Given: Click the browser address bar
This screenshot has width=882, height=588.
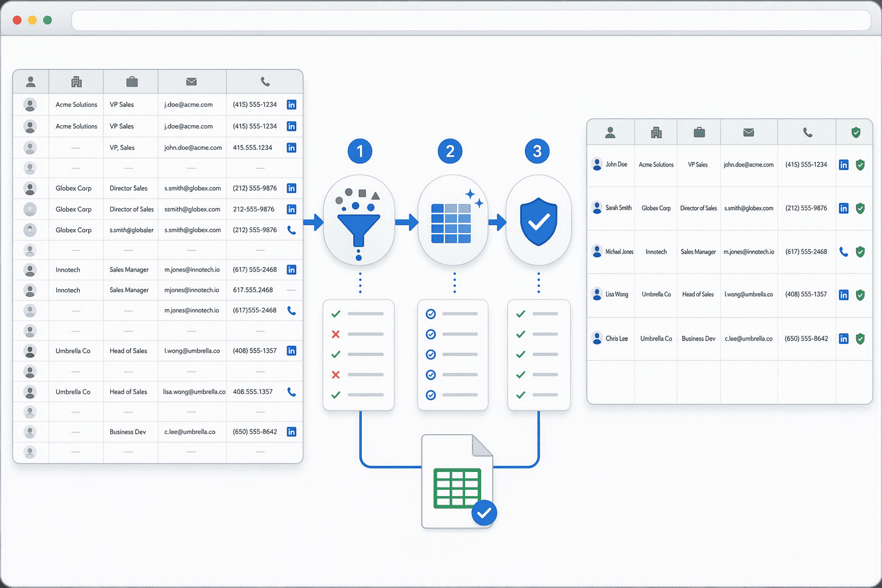Looking at the screenshot, I should (x=471, y=20).
